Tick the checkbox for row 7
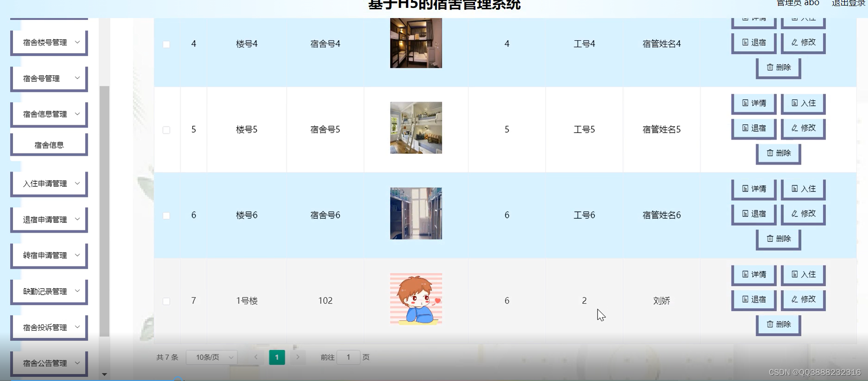The height and width of the screenshot is (381, 868). pyautogui.click(x=166, y=301)
